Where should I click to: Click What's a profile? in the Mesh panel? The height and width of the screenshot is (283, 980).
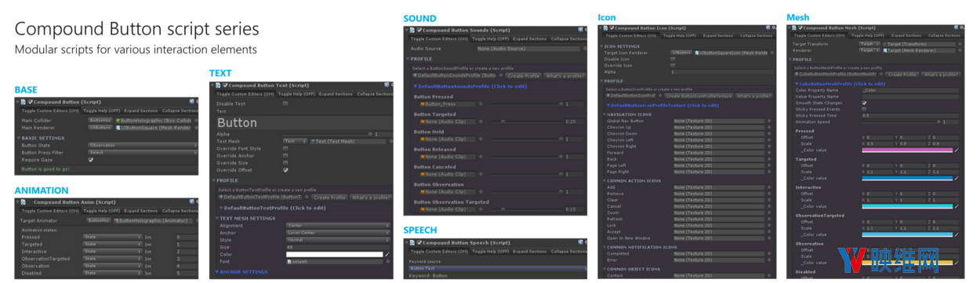[940, 74]
